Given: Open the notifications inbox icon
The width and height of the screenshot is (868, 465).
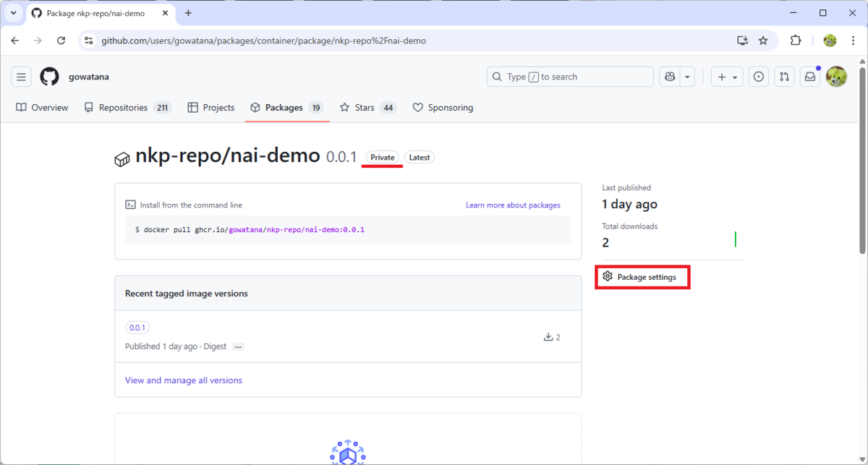Looking at the screenshot, I should pos(811,77).
